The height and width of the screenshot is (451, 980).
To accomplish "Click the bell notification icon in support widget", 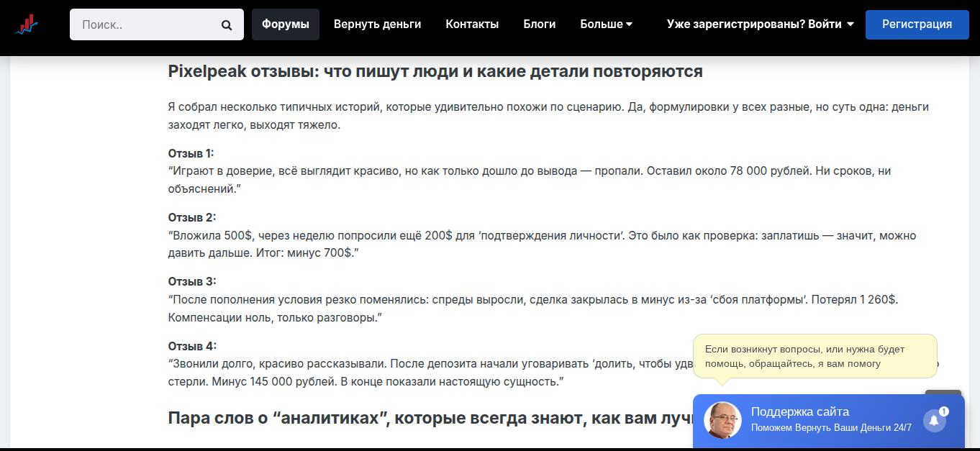I will pyautogui.click(x=934, y=421).
